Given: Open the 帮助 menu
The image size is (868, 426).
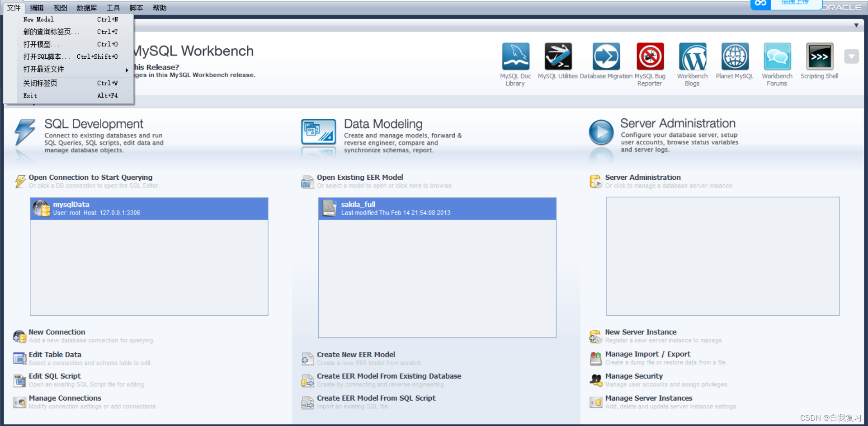Looking at the screenshot, I should pos(159,8).
